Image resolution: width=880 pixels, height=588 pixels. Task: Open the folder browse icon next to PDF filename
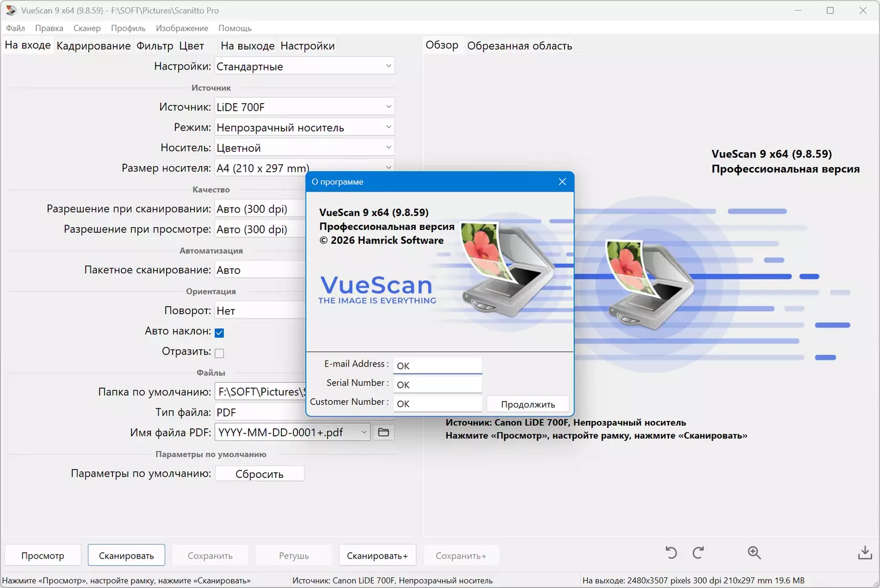coord(383,432)
